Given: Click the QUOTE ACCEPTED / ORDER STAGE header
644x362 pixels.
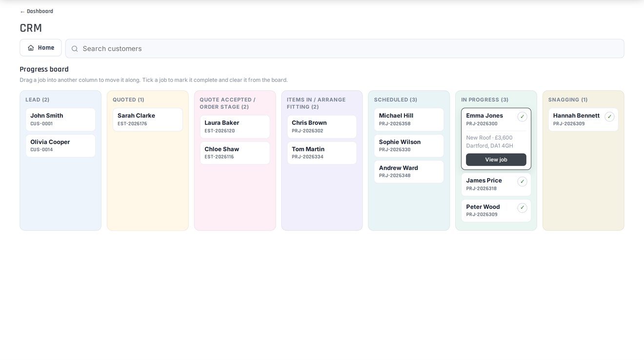Looking at the screenshot, I should point(227,103).
